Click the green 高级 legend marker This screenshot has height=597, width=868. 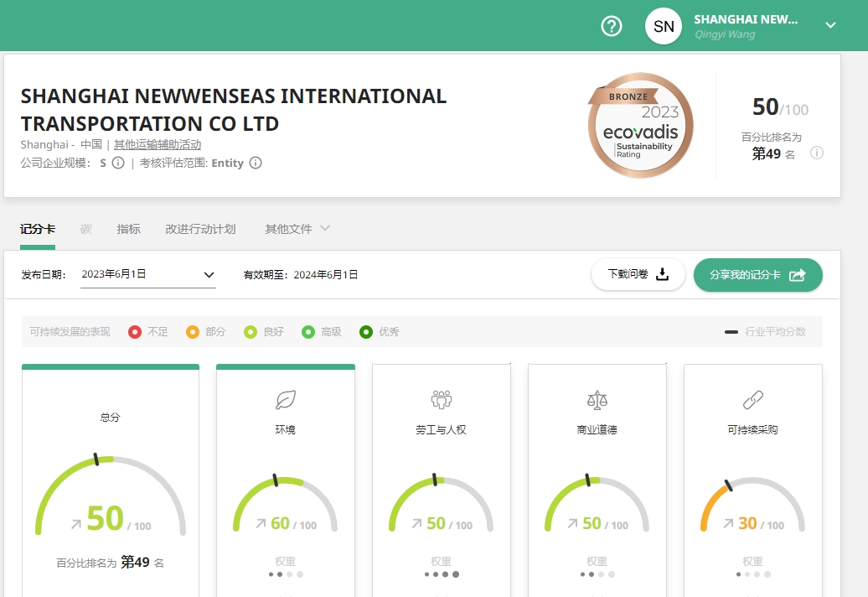[307, 332]
